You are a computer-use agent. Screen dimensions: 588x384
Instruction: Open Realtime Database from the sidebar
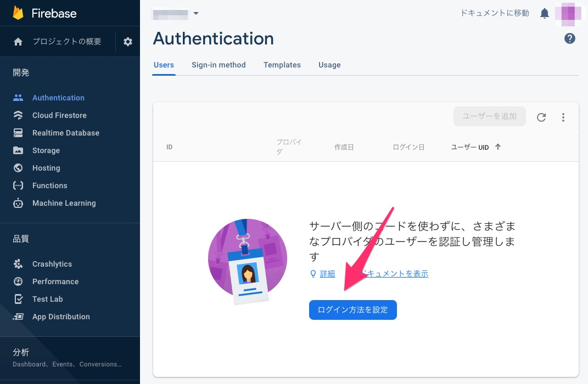click(x=66, y=133)
